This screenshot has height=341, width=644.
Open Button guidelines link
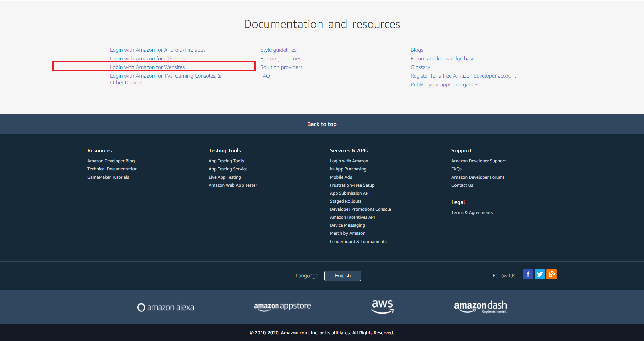coord(281,58)
